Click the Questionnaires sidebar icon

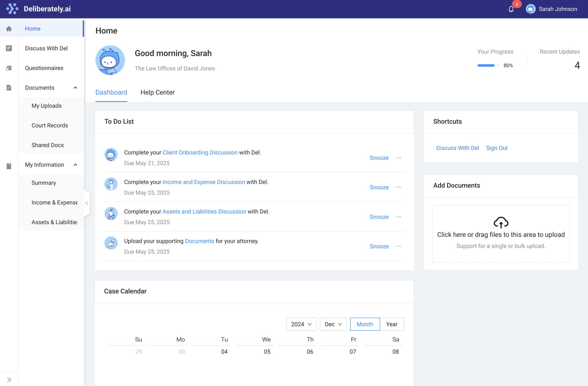(x=9, y=68)
